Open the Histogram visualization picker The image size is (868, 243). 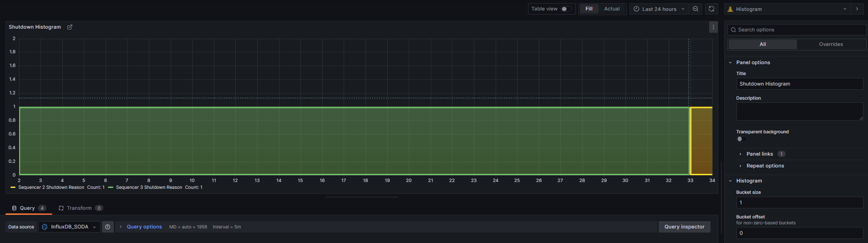click(x=787, y=9)
